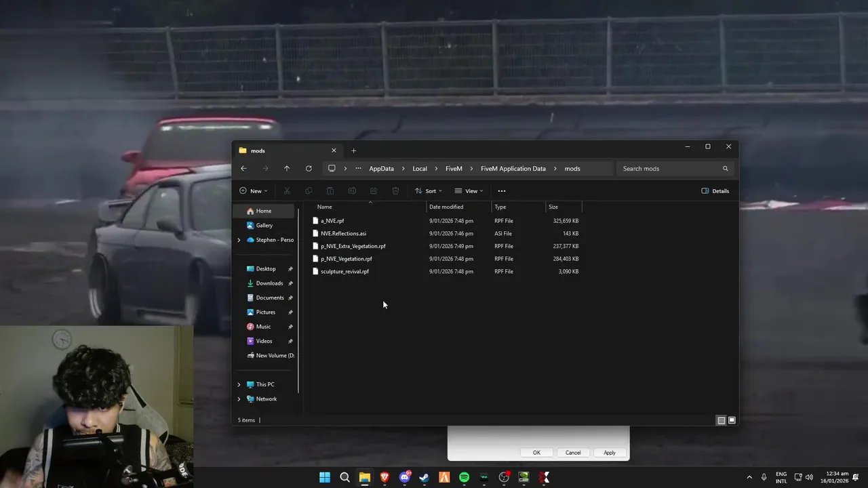Expand chevron after FiveM Application Data breadcrumb
Viewport: 868px width, 488px height.
[555, 169]
